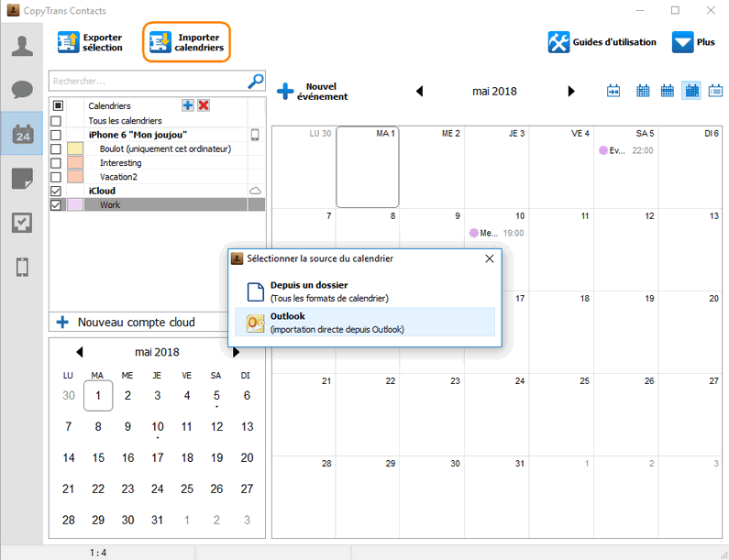Go to next month in main calendar

pyautogui.click(x=571, y=91)
